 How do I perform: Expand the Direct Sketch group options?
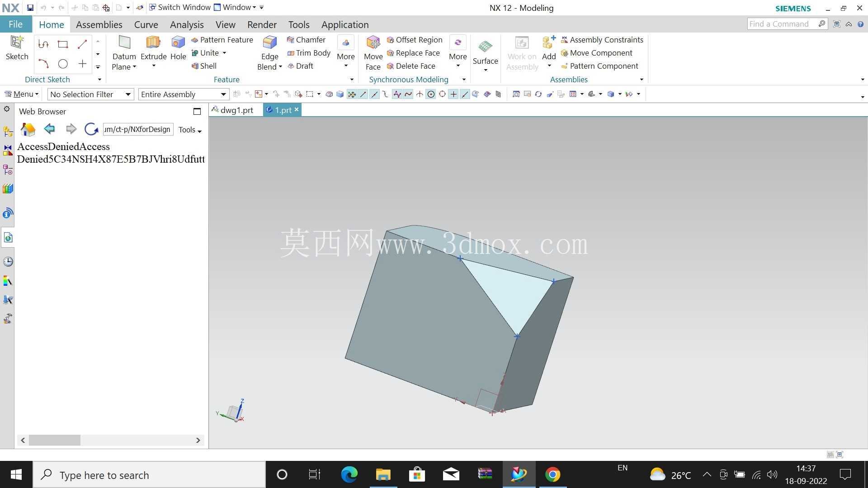99,80
